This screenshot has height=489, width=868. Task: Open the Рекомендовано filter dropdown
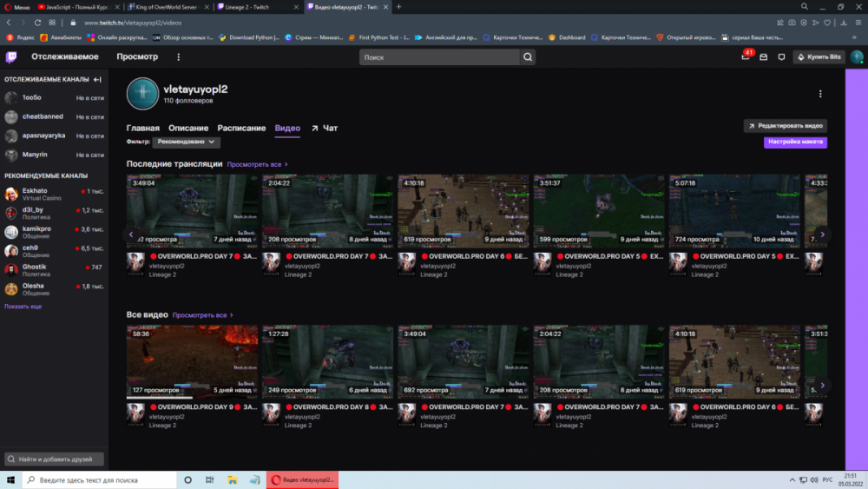point(186,142)
